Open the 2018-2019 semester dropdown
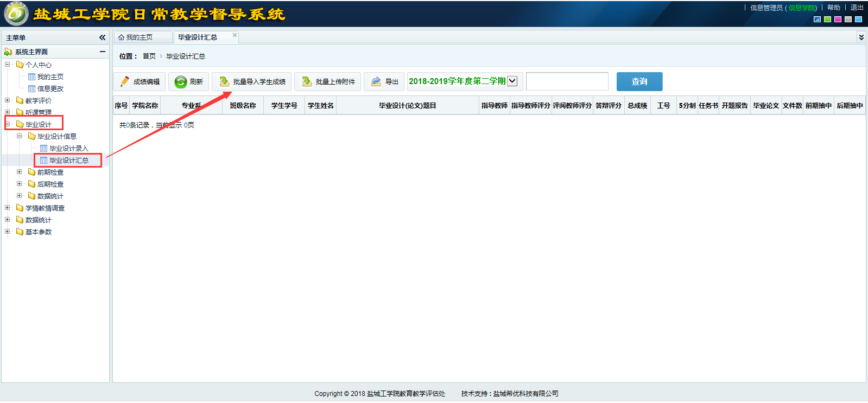The height and width of the screenshot is (403, 868). click(x=512, y=81)
